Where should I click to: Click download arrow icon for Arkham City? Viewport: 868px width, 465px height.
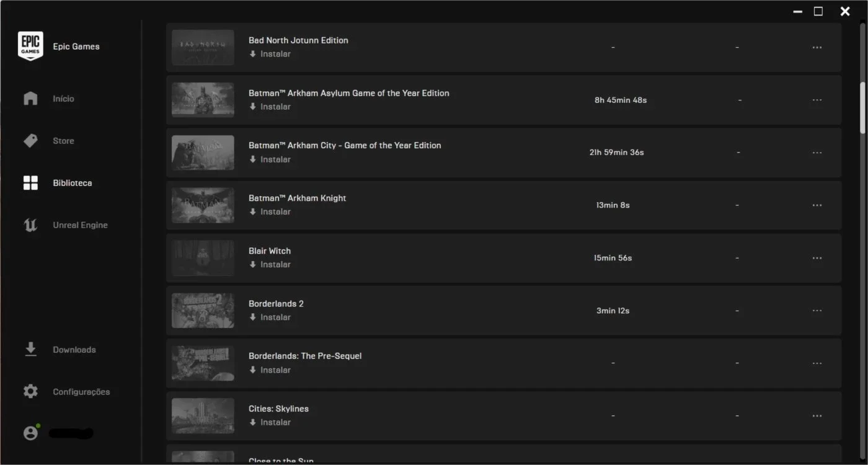click(x=252, y=159)
